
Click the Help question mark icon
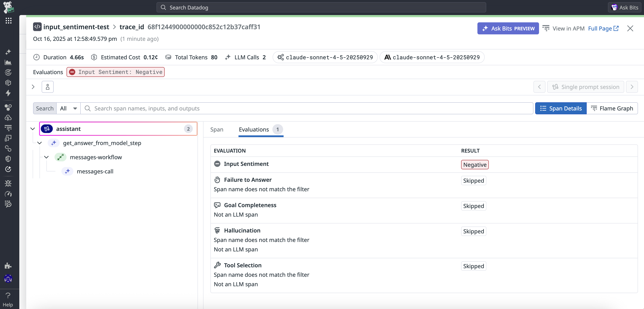[8, 295]
